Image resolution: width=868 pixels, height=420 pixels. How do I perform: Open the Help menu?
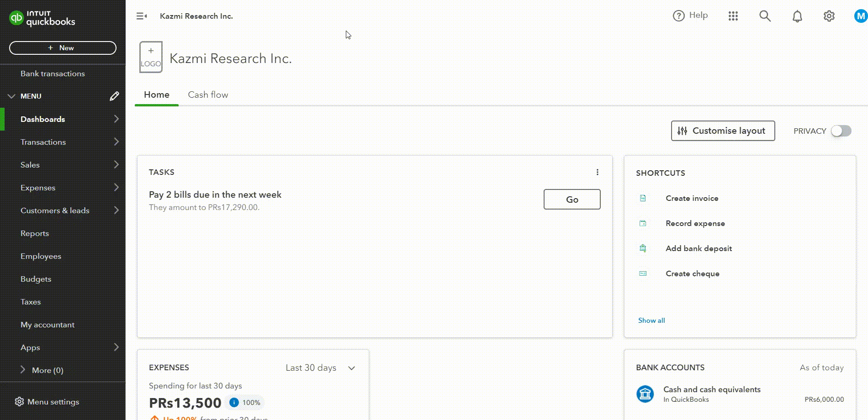pyautogui.click(x=690, y=16)
